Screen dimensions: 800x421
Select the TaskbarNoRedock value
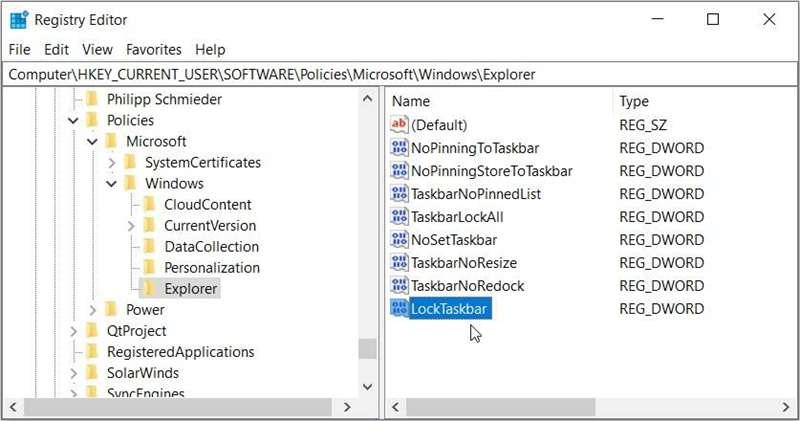coord(467,286)
